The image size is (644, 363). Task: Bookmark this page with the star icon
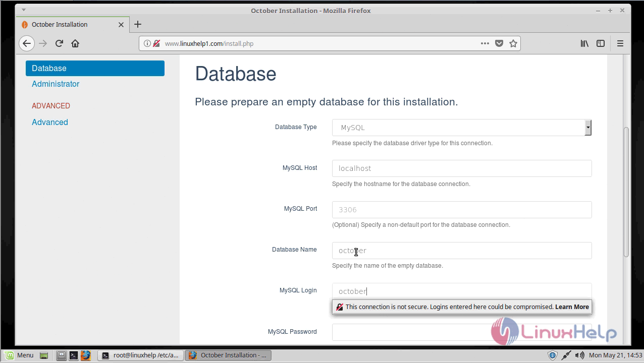pos(513,43)
